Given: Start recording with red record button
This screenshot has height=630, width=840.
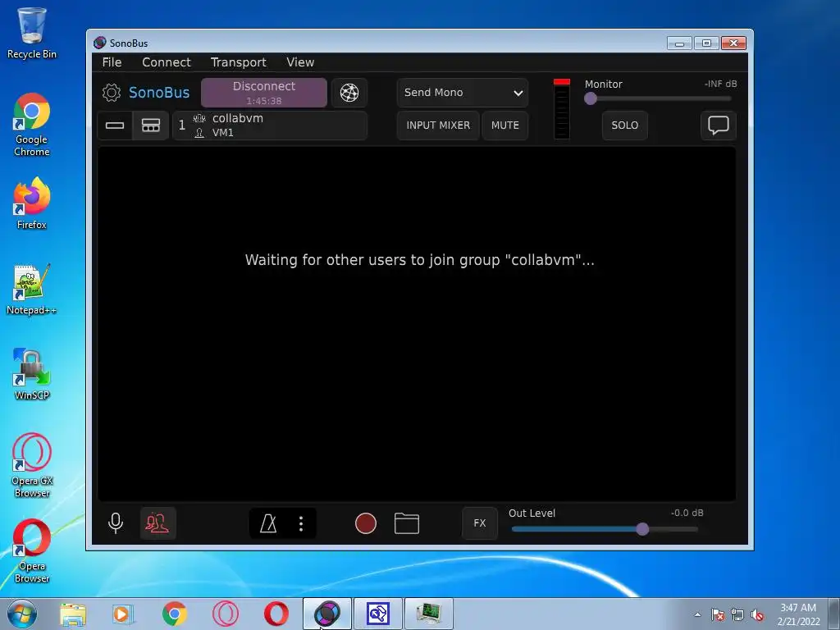Looking at the screenshot, I should tap(366, 523).
